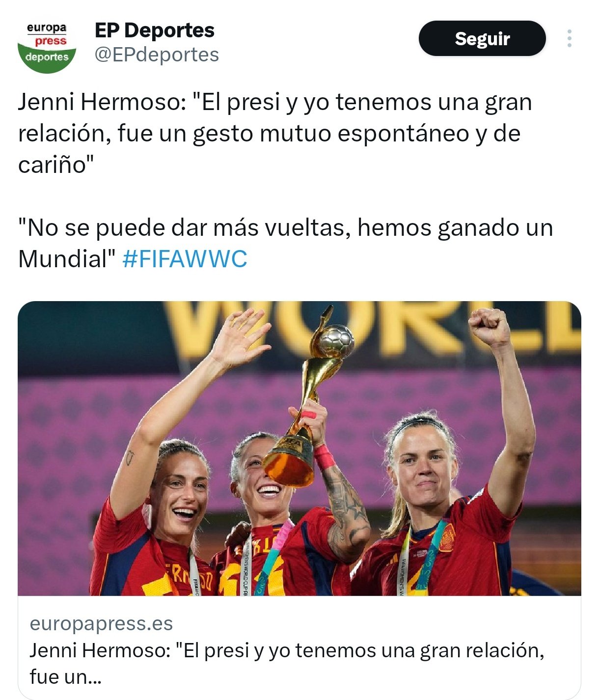599x700 pixels.
Task: Tap the 'europa press' text in the logo
Action: pyautogui.click(x=48, y=34)
